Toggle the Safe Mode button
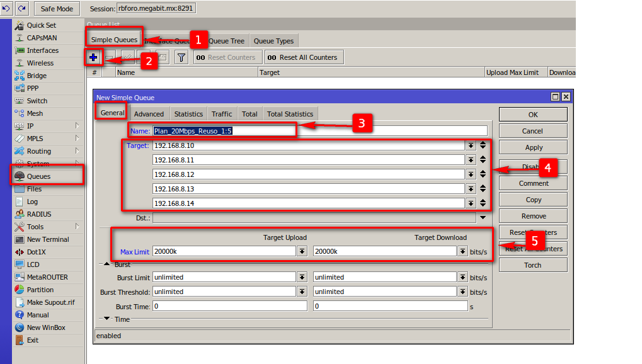 57,9
